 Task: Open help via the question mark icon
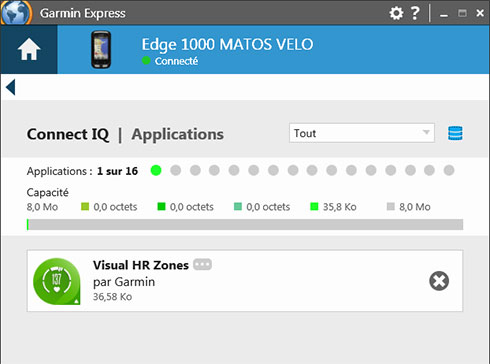(x=415, y=13)
